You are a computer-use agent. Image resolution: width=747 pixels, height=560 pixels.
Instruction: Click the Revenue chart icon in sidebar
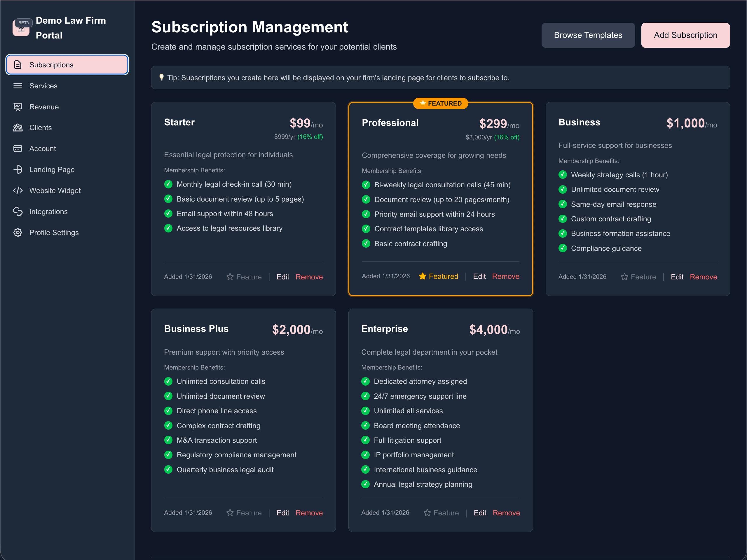[18, 107]
